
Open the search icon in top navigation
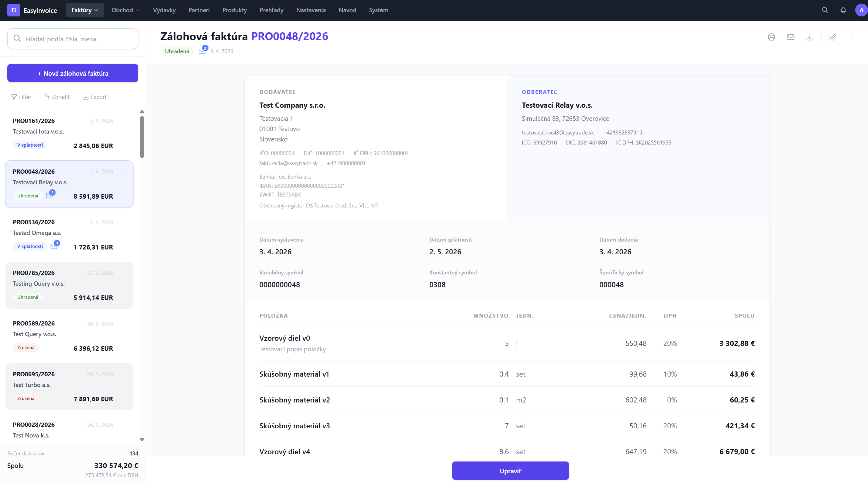[825, 10]
